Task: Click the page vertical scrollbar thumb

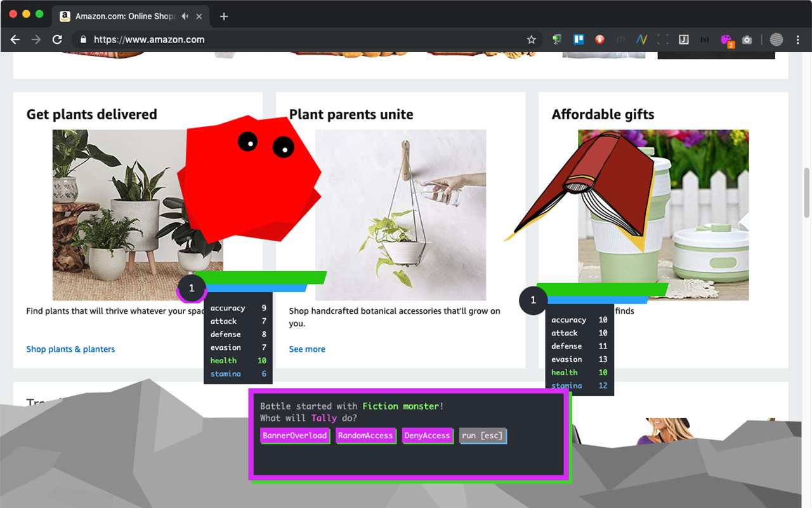Action: 807,194
